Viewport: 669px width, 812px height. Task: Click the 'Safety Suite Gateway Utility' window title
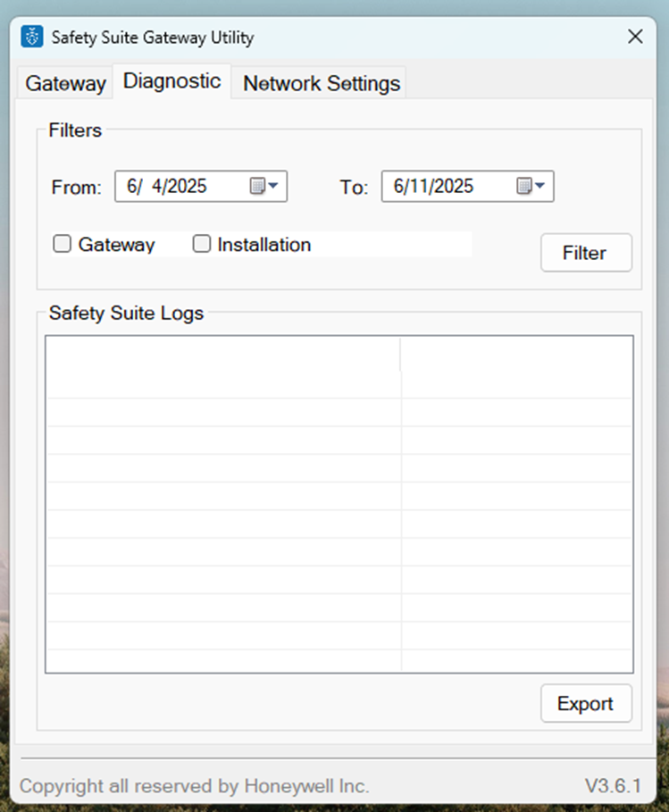153,38
